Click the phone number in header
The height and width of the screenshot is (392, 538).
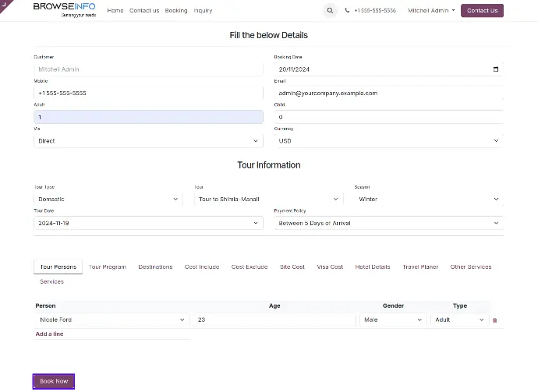(370, 11)
